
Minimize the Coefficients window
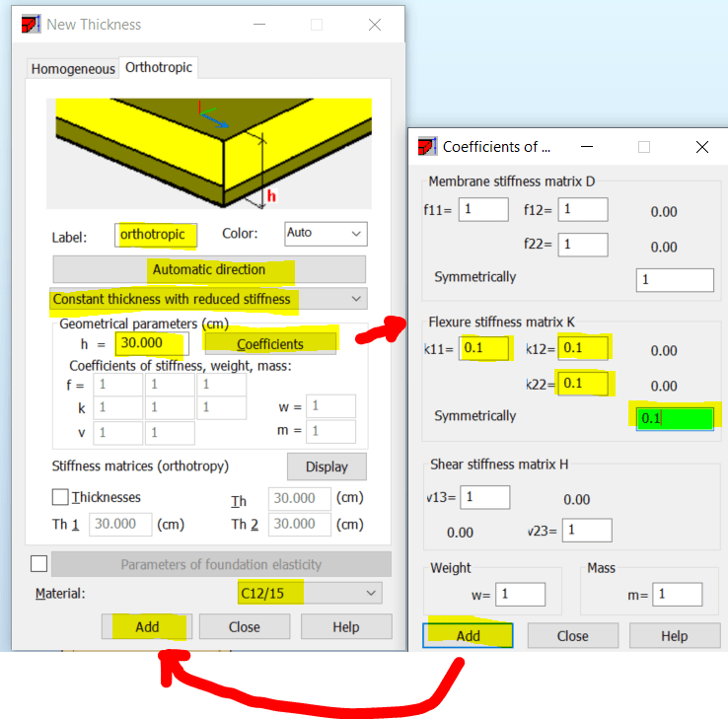click(587, 147)
